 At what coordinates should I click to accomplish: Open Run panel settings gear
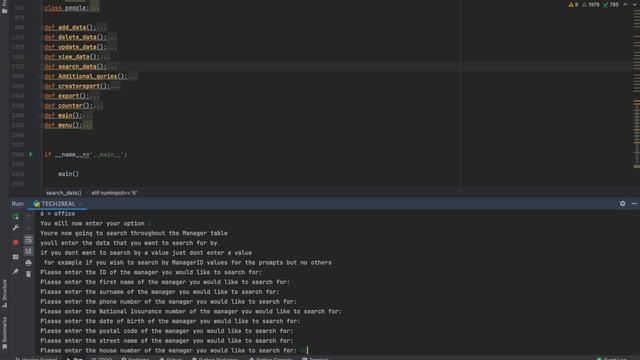point(622,203)
